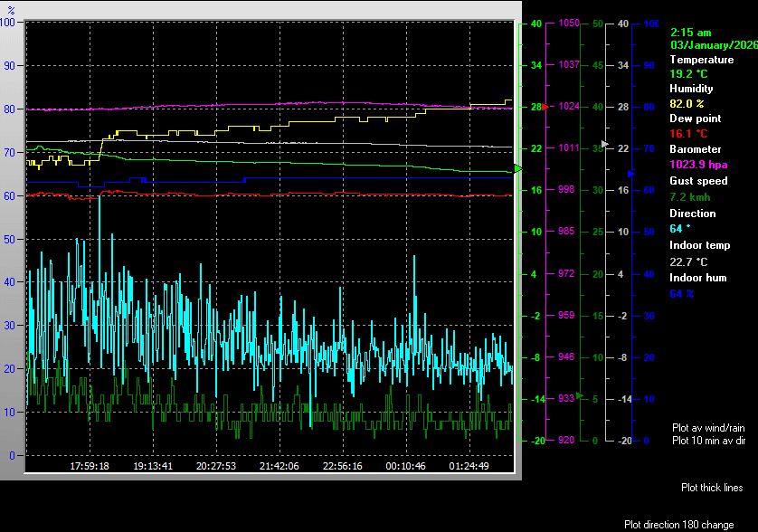Image resolution: width=758 pixels, height=532 pixels.
Task: Click the 1023.9 hpa barometer reading
Action: coord(697,165)
